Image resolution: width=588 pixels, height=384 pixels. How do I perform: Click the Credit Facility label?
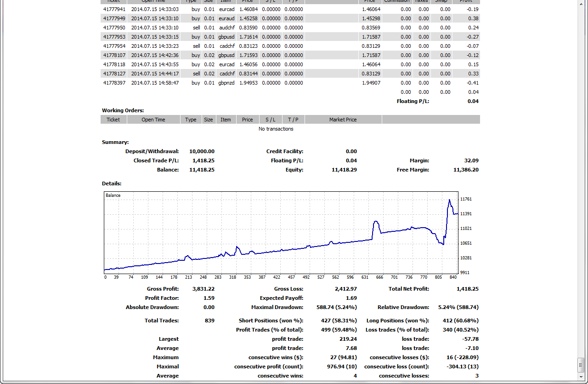click(285, 151)
